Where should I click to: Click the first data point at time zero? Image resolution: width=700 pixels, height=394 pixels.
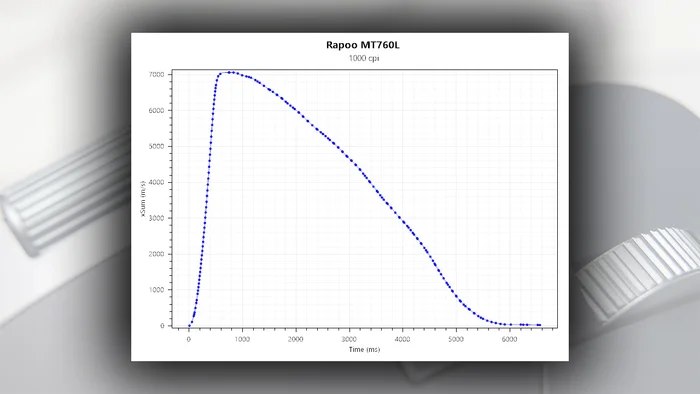(189, 326)
